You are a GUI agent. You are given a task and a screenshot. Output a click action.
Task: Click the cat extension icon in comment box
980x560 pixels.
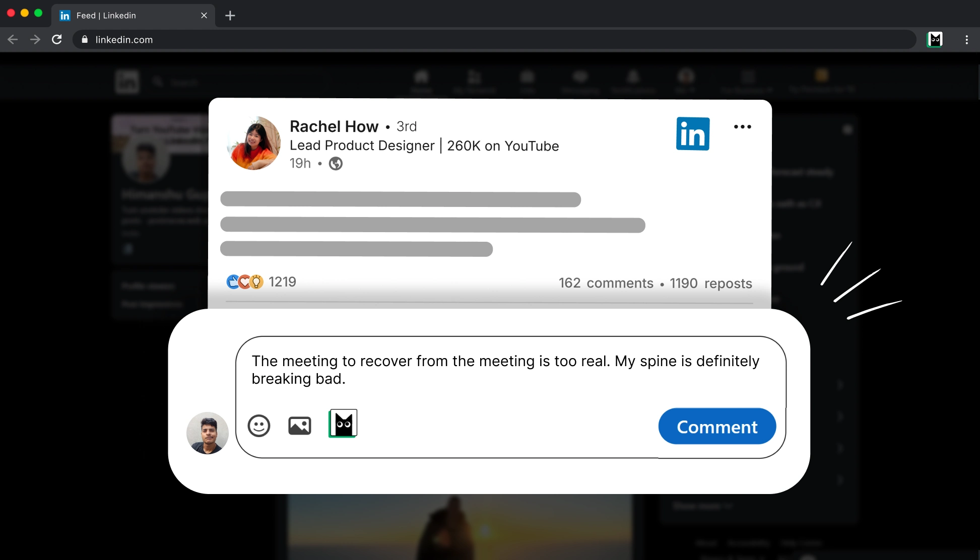click(x=343, y=424)
